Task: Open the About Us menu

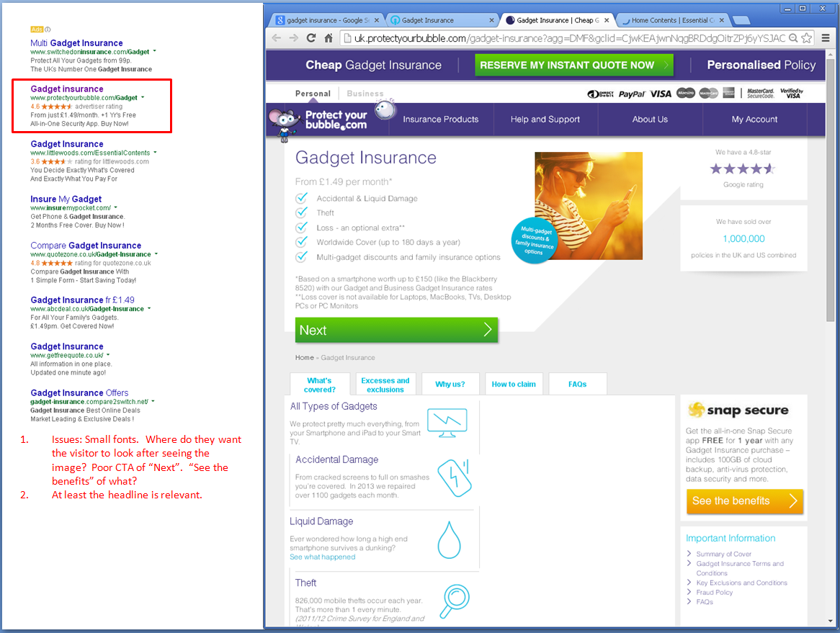Action: [x=650, y=120]
